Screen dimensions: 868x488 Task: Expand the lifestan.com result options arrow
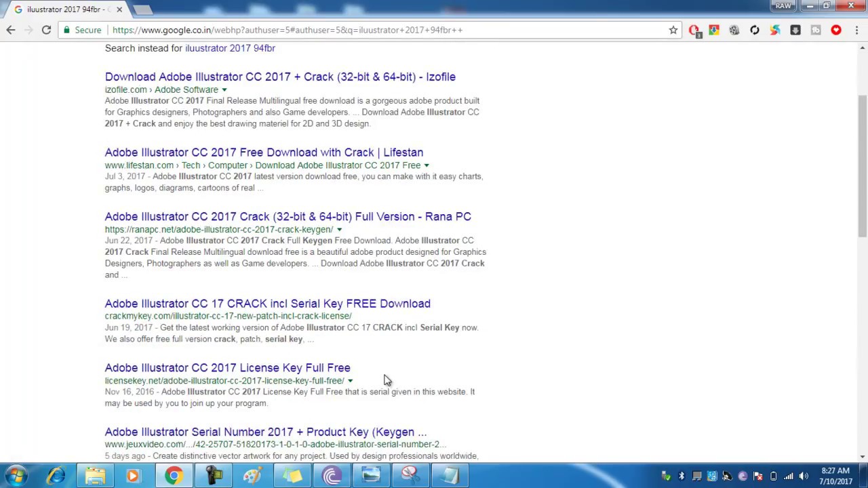pos(427,165)
